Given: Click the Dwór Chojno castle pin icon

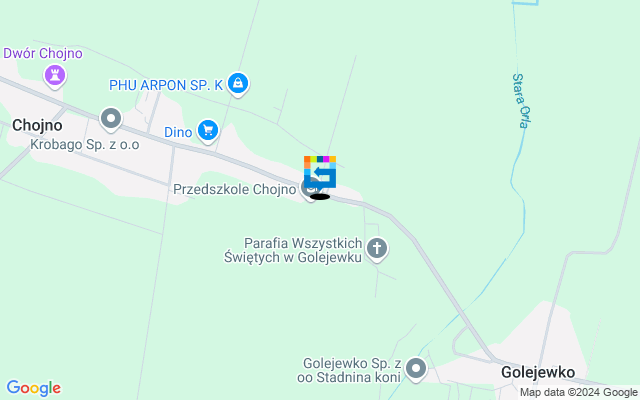Looking at the screenshot, I should 55,77.
